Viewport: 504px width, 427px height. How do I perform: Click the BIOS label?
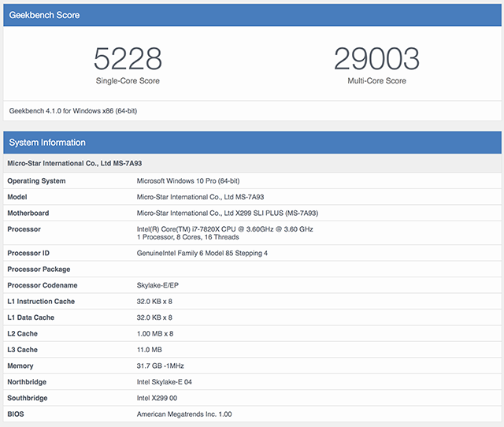[x=16, y=414]
